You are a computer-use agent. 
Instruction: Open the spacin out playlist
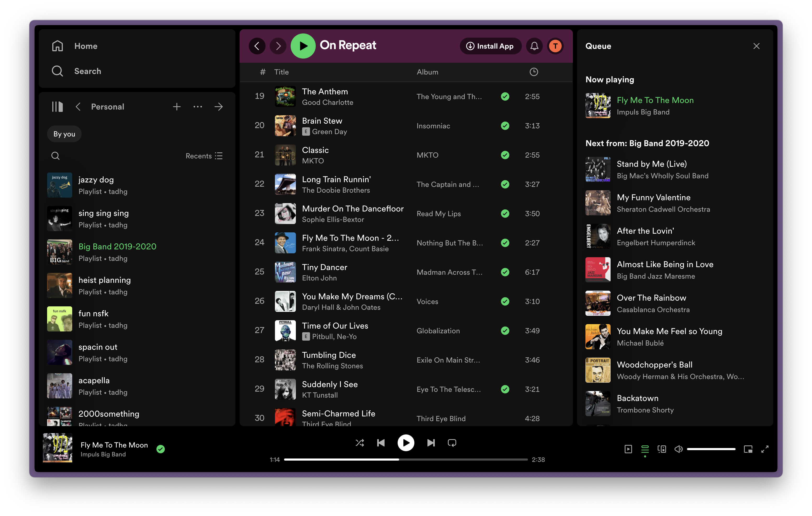137,352
